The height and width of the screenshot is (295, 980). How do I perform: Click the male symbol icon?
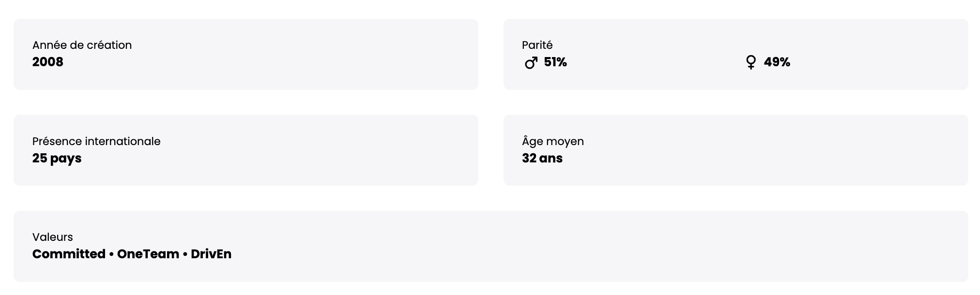point(531,63)
